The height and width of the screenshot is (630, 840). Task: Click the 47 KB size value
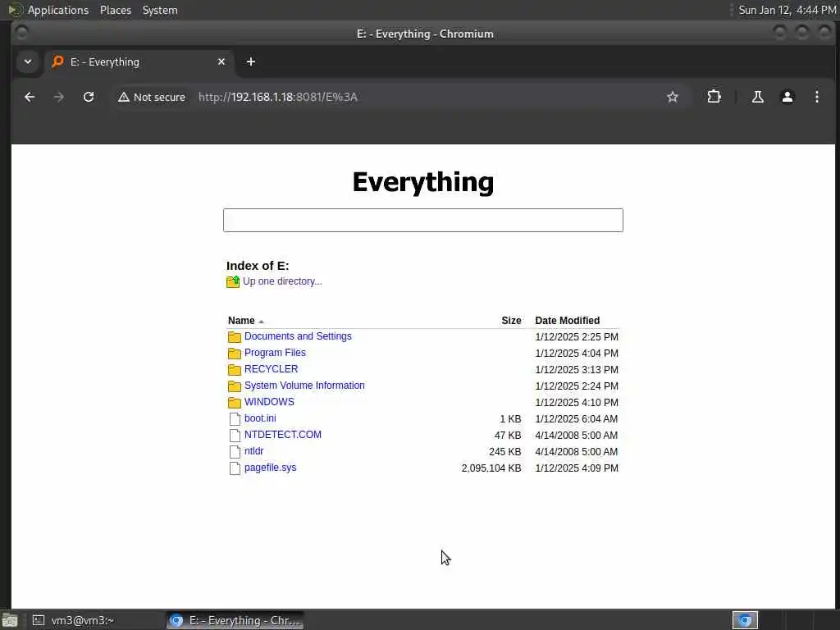coord(507,436)
